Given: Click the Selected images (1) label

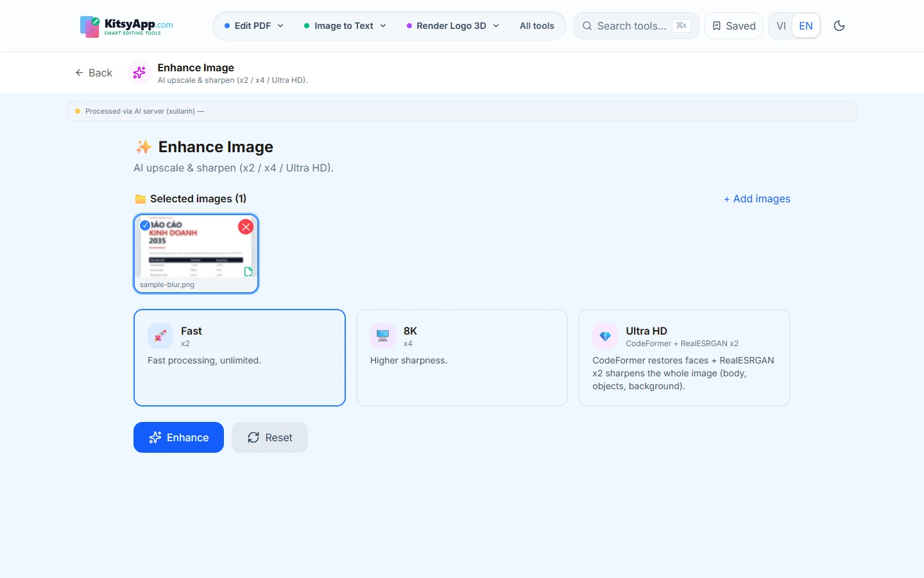Looking at the screenshot, I should [198, 199].
